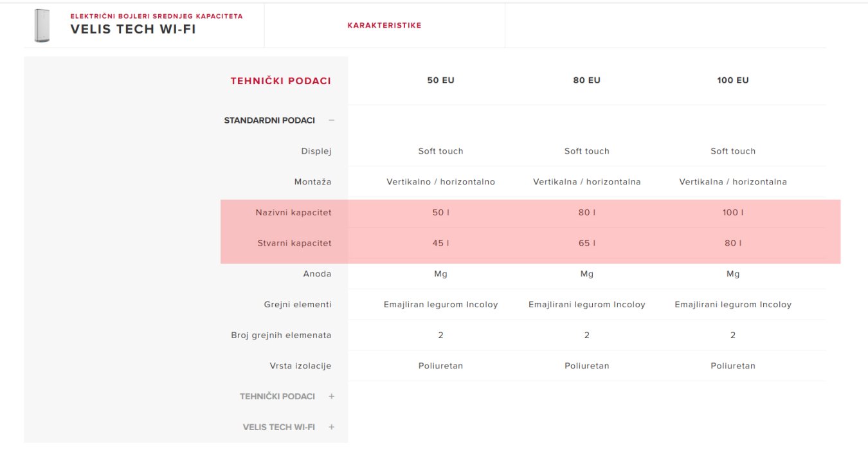Click the Anoda row label

(x=317, y=274)
